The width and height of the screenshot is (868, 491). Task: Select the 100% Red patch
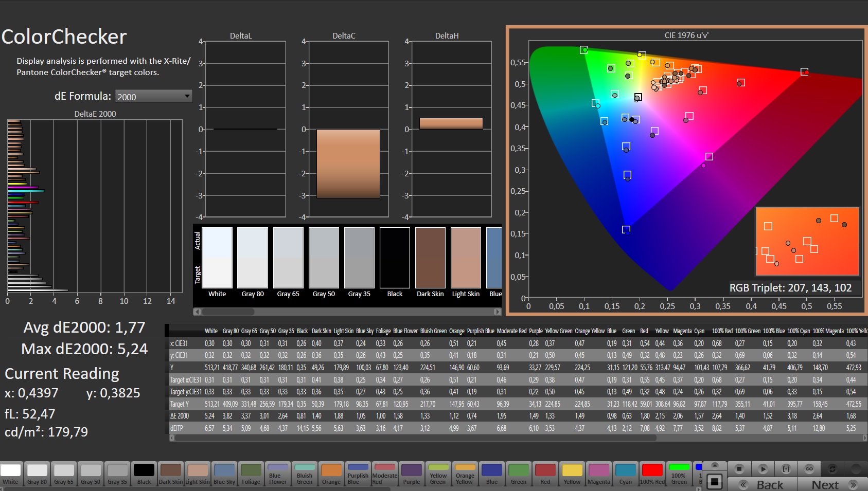pos(652,474)
